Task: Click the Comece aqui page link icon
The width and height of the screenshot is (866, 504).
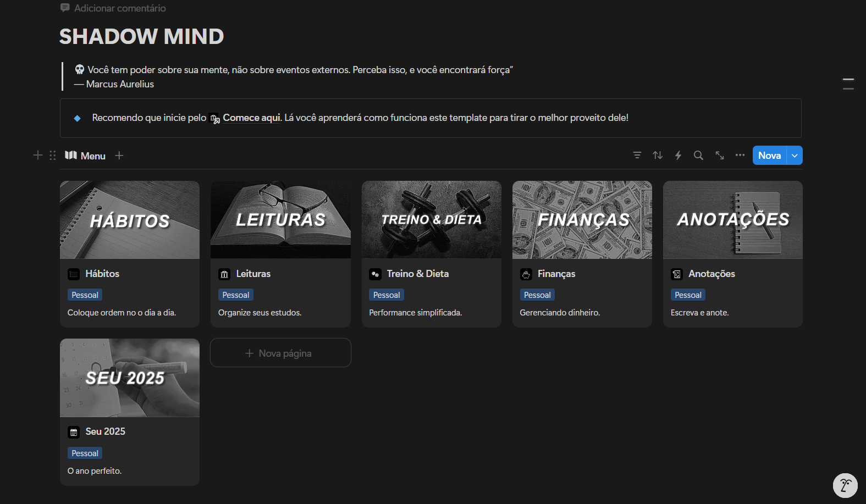Action: click(215, 118)
